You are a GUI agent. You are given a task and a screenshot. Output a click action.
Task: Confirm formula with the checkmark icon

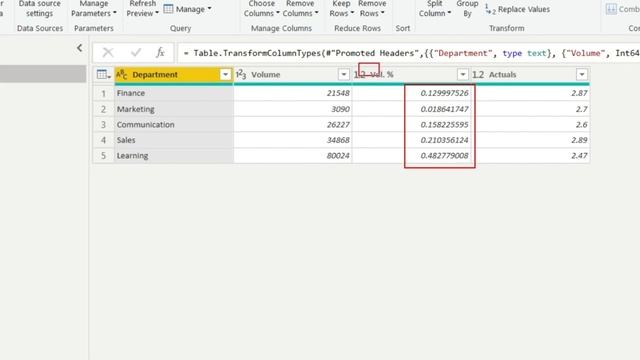(136, 52)
